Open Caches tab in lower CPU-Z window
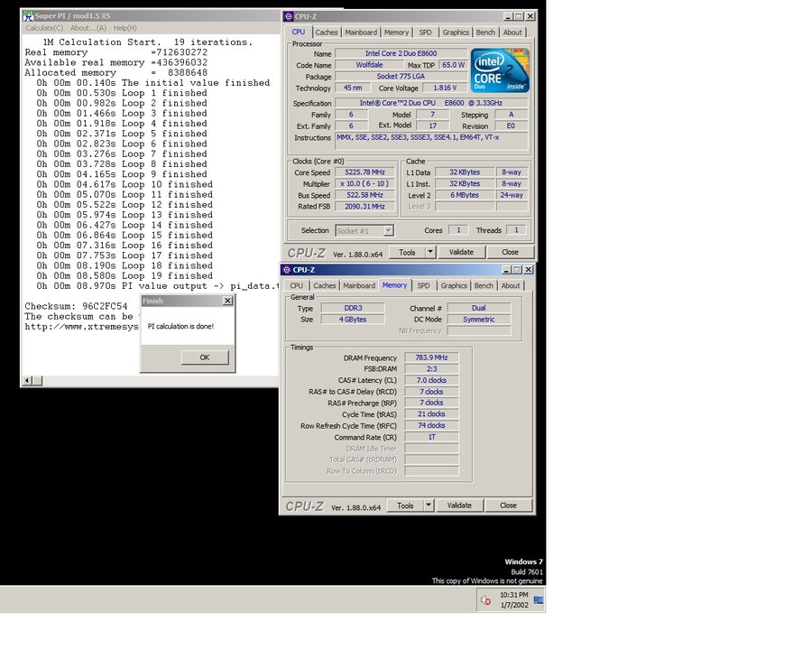812x650 pixels. point(324,285)
